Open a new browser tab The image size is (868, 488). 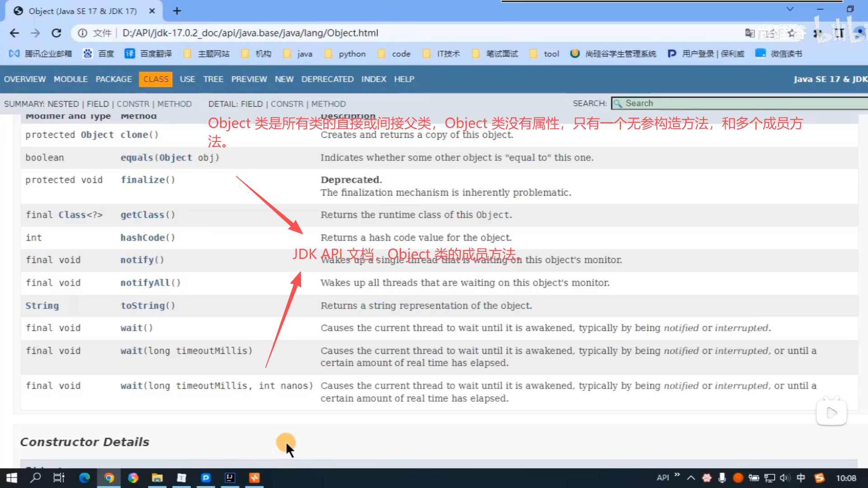point(177,11)
